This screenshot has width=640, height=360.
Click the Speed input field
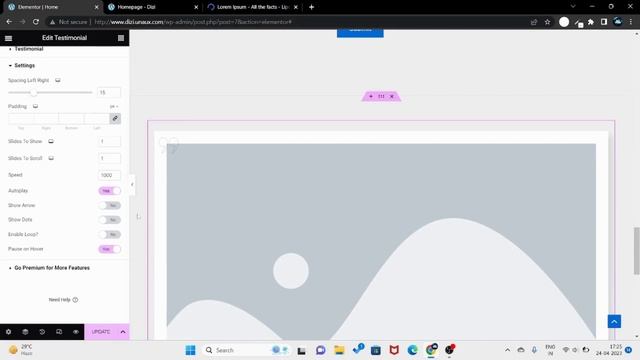109,175
